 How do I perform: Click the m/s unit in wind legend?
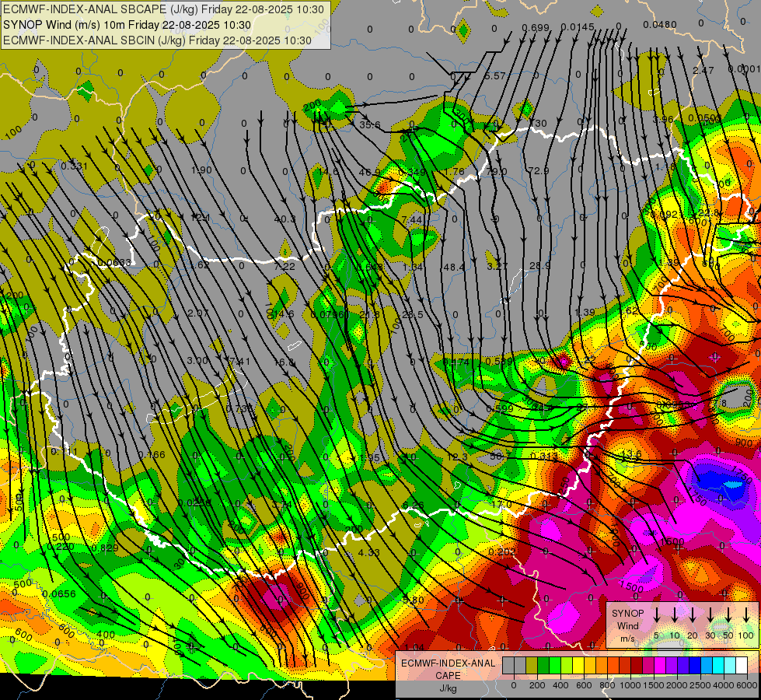627,639
